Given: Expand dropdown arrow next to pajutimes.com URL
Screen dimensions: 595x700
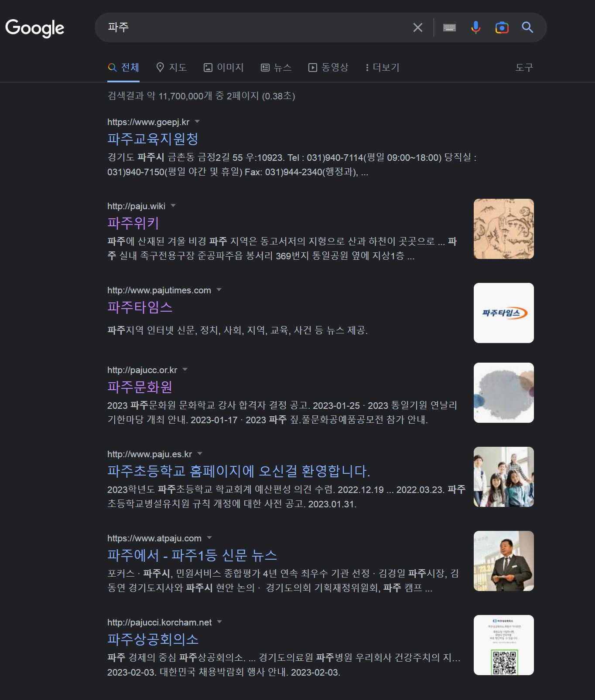Looking at the screenshot, I should 219,290.
